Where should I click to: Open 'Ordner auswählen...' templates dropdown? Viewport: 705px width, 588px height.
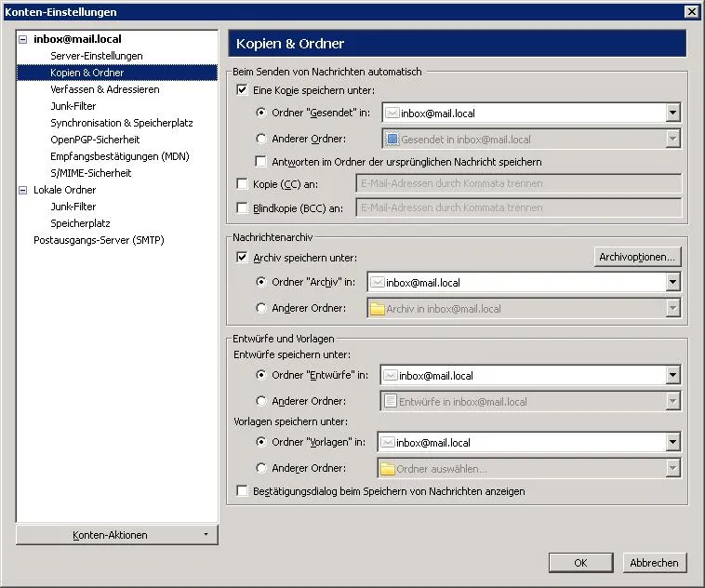(x=528, y=468)
